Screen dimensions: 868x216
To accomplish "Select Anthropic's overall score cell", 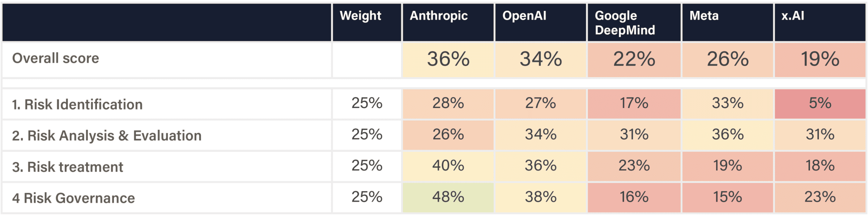I will (448, 59).
